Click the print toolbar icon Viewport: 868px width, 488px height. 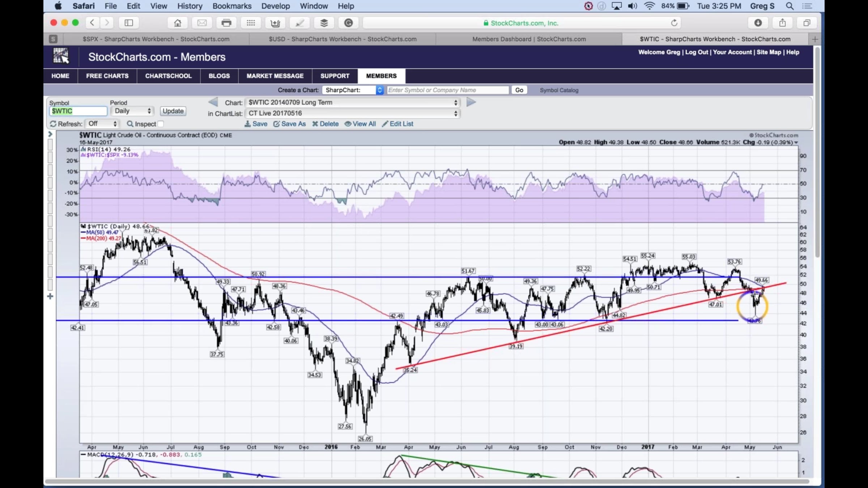coord(226,23)
